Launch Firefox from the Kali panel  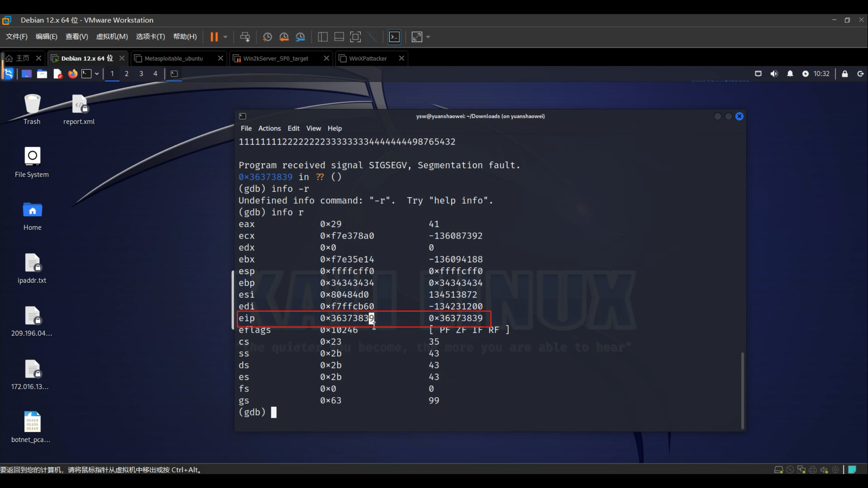click(73, 74)
